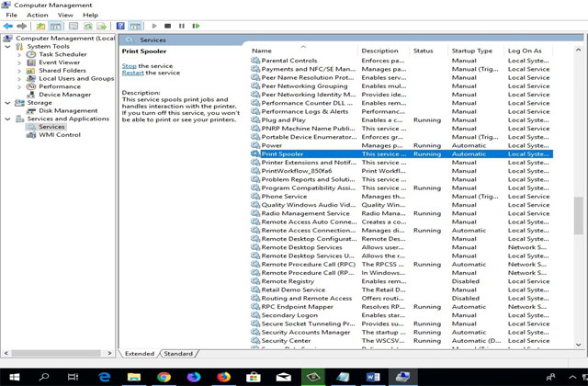The width and height of the screenshot is (588, 386).
Task: Click the Export List toolbar icon
Action: click(x=102, y=26)
